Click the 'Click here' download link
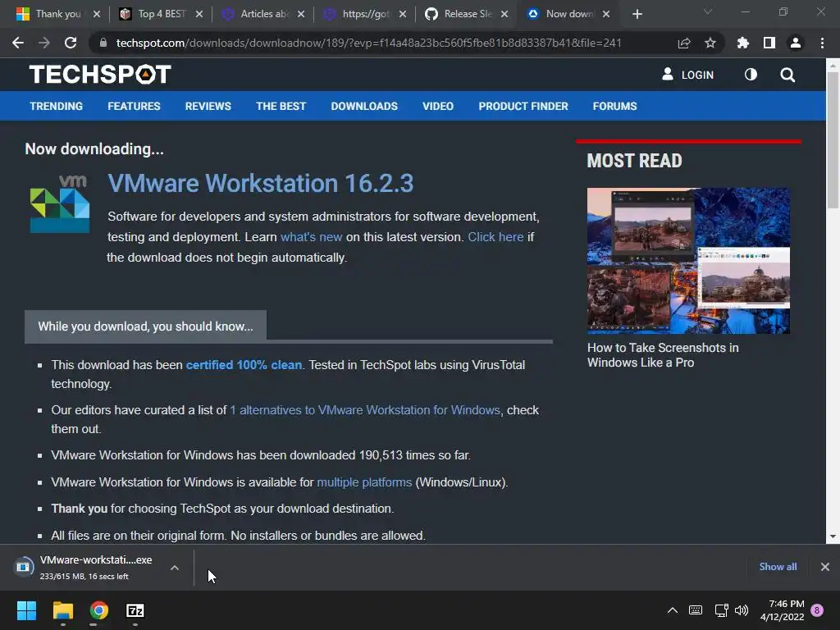 495,237
